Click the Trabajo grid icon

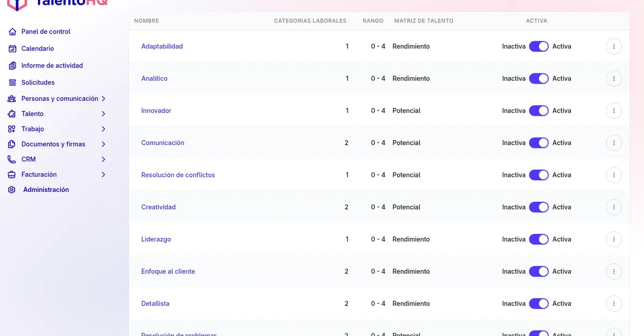tap(12, 129)
